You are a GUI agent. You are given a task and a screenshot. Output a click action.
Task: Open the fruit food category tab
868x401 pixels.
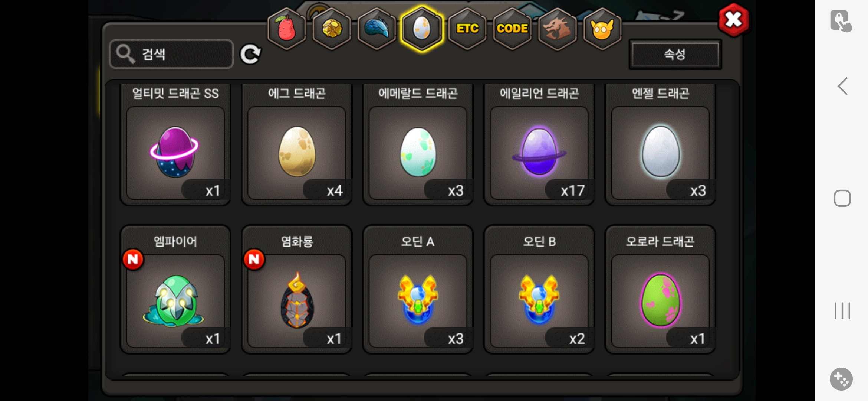point(286,29)
